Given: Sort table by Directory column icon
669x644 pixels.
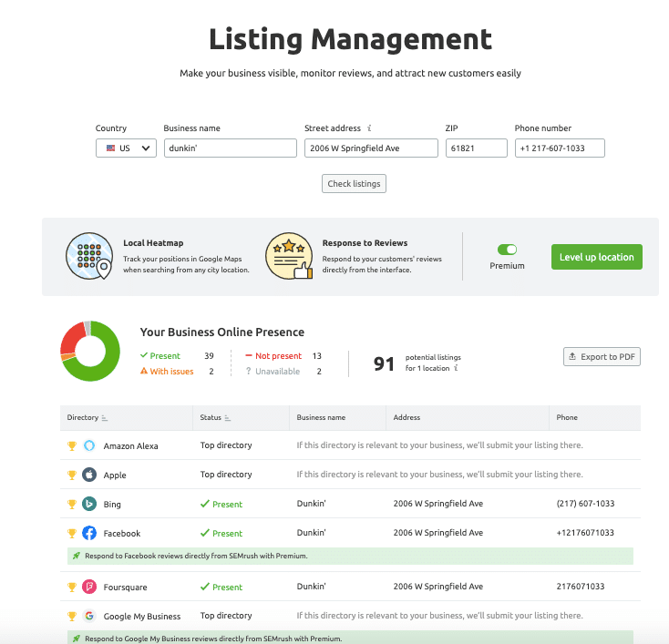Looking at the screenshot, I should tap(105, 418).
